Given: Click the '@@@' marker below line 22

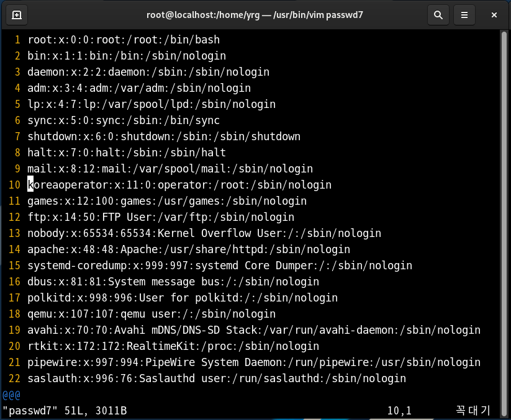Looking at the screenshot, I should tap(11, 395).
